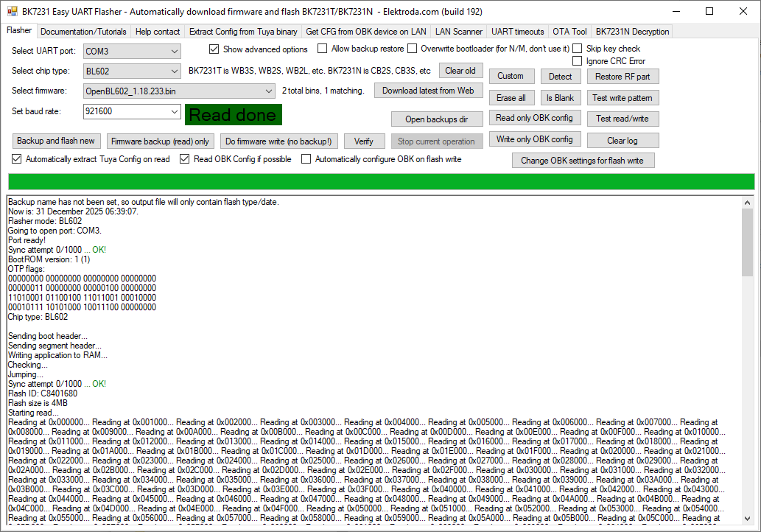The image size is (761, 532).
Task: Switch to the LAN Scanner tab
Action: (459, 32)
